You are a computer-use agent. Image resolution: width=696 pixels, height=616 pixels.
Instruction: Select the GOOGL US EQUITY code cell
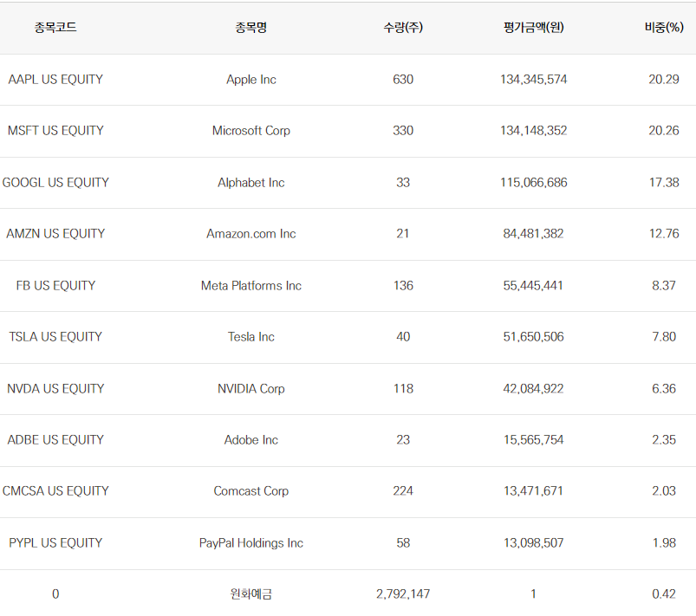55,183
